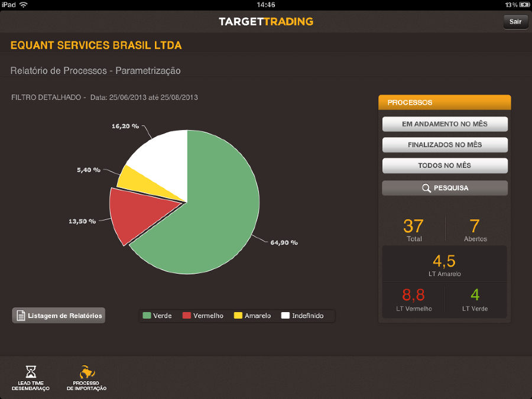This screenshot has width=532, height=399.
Task: Select the white 16,20% pie slice
Action: [163, 160]
